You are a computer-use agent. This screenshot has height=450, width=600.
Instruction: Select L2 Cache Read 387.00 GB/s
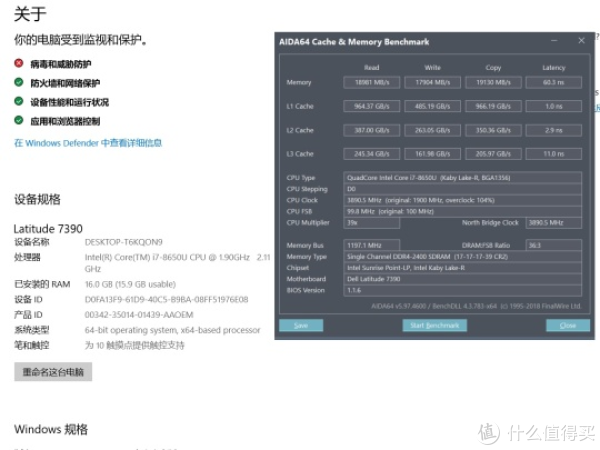click(372, 130)
